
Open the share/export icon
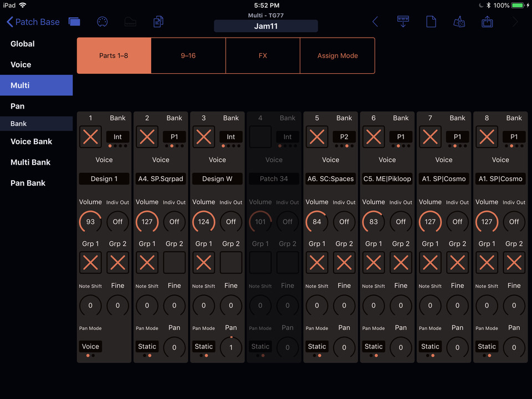pyautogui.click(x=487, y=22)
